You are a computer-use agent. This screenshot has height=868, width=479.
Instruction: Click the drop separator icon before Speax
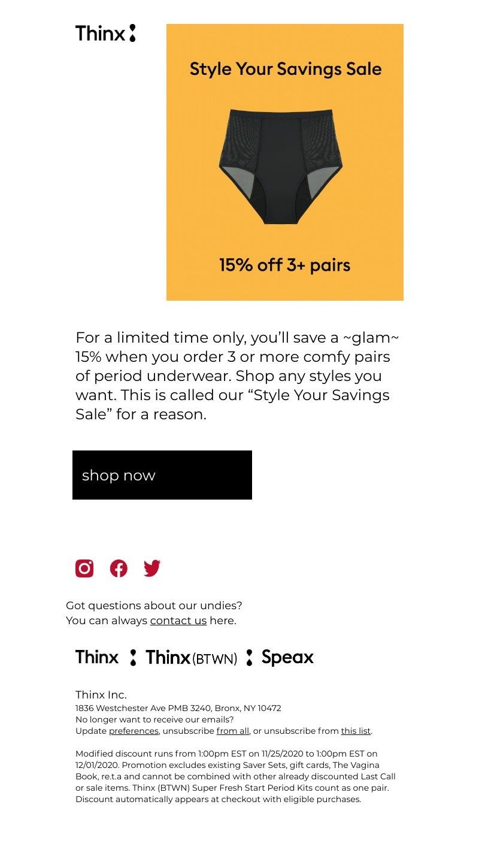tap(249, 658)
